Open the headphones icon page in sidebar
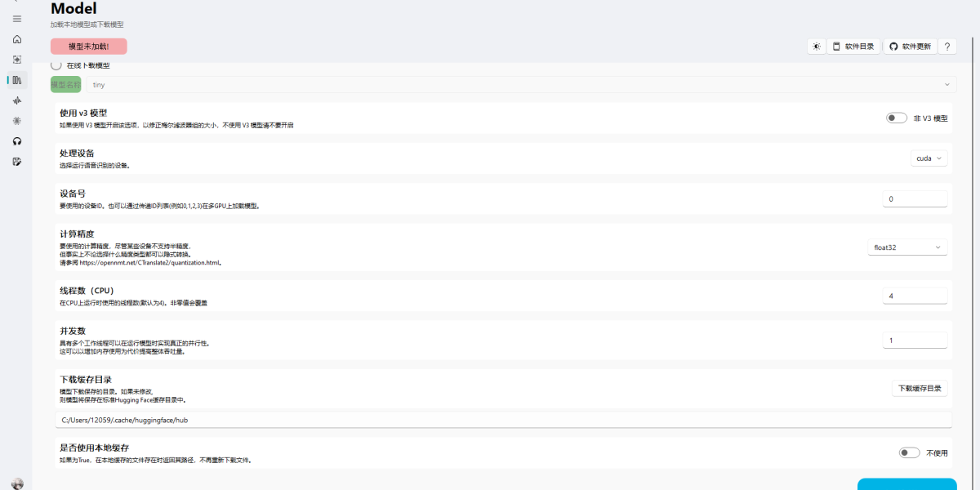980x490 pixels. [17, 141]
